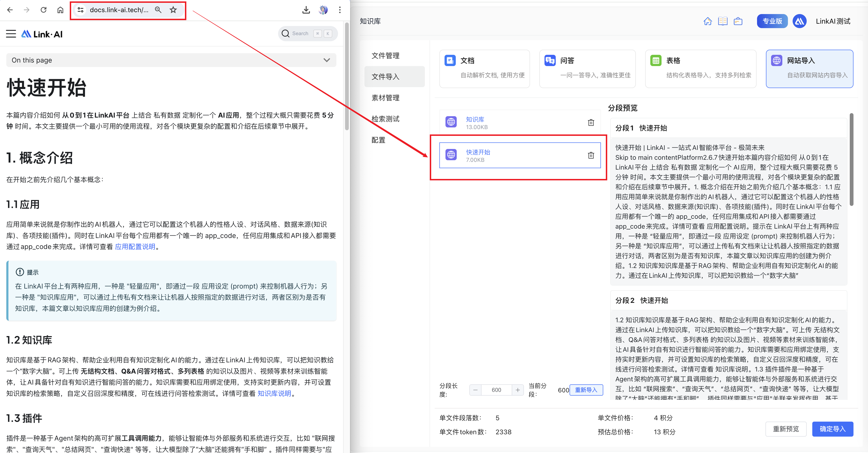Screen dimensions: 868x453
Task: Click the wallet icon beside 专业版 badge
Action: 738,21
